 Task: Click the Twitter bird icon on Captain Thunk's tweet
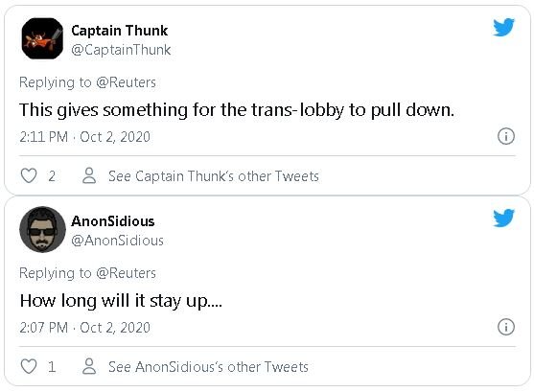pos(503,27)
